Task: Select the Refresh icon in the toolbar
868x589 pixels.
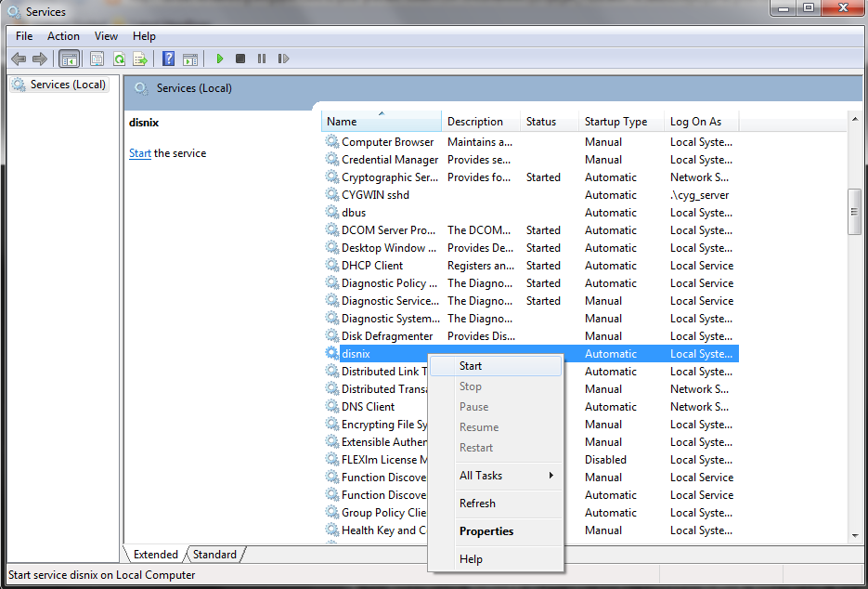Action: [x=119, y=58]
